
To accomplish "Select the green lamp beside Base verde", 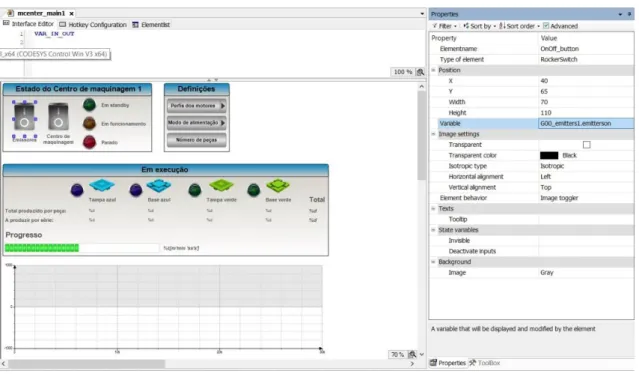I will coord(253,190).
